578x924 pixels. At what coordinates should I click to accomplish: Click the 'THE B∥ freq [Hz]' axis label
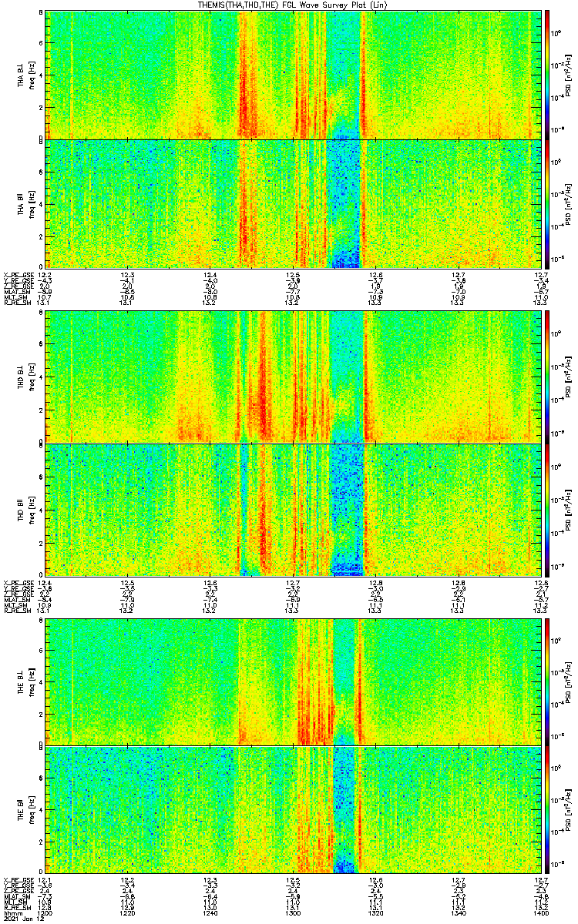coord(25,809)
